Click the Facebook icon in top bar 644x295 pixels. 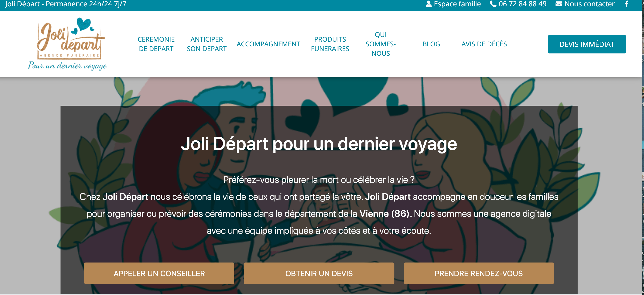[x=626, y=4]
